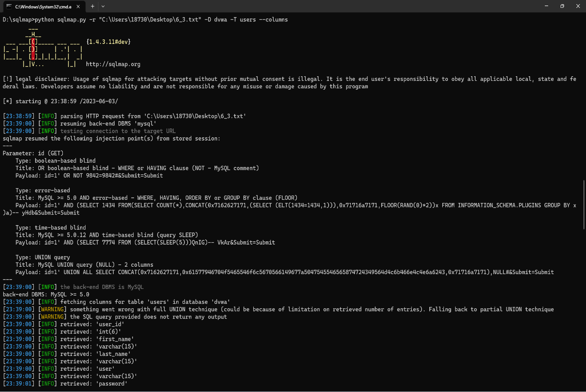Minimize the terminal window
Viewport: 586px width, 392px height.
(x=546, y=6)
